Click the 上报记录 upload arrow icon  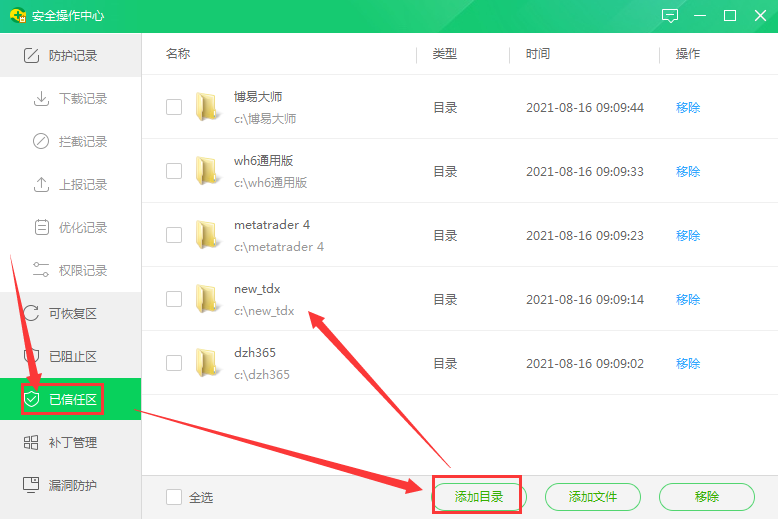tap(41, 185)
